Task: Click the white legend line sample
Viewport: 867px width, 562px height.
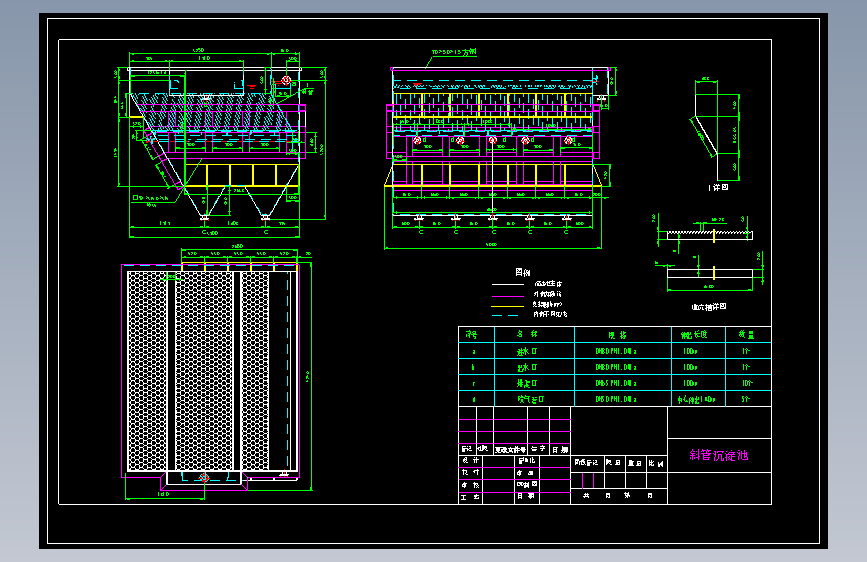Action: (x=508, y=284)
